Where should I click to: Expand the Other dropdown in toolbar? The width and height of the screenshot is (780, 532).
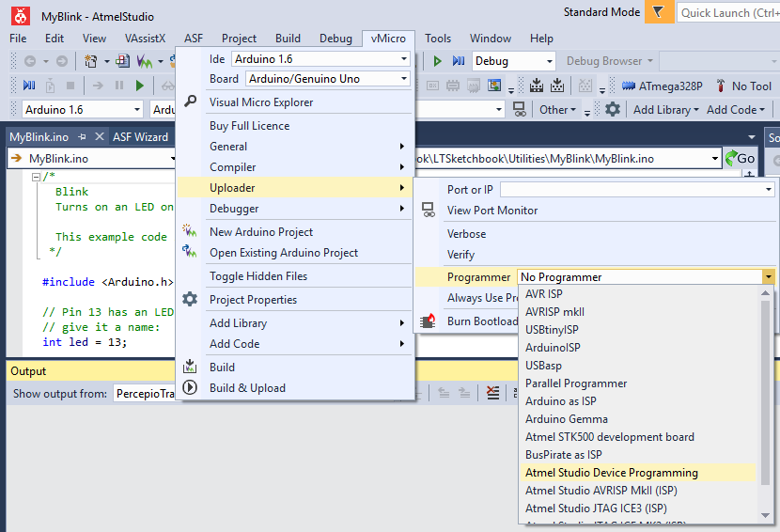[x=557, y=109]
